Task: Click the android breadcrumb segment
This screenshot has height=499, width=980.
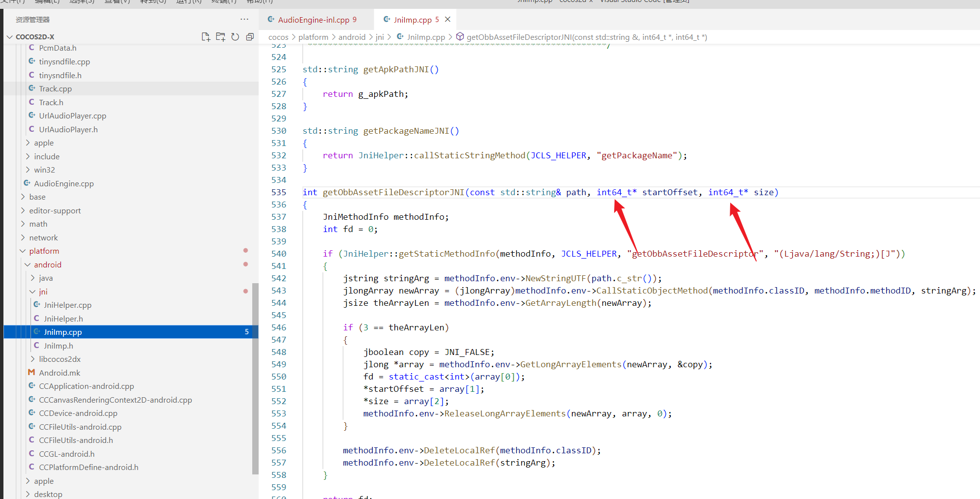Action: 352,37
